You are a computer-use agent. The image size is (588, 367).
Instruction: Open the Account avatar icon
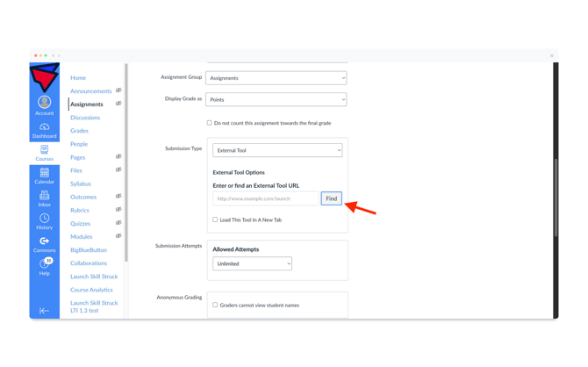(44, 102)
